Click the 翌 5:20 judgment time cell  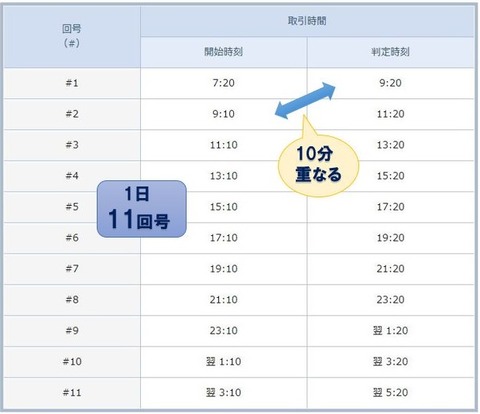tap(390, 393)
